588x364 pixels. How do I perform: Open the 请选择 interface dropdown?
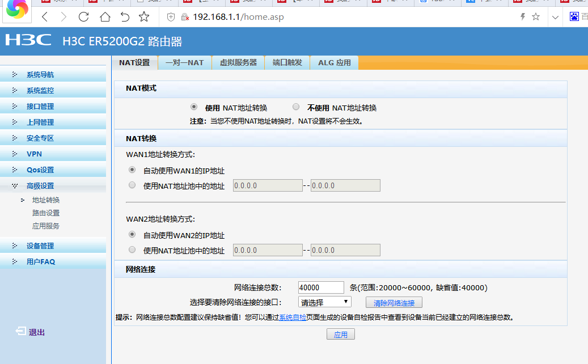tap(325, 302)
